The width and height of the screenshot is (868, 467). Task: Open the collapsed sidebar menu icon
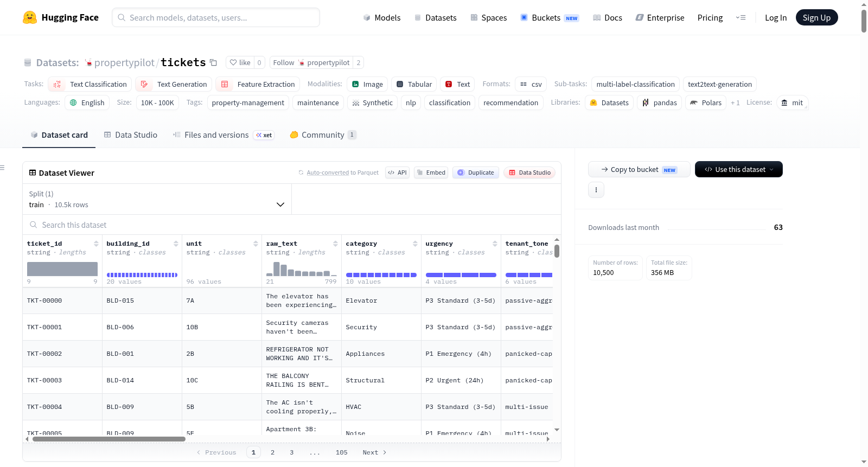pyautogui.click(x=3, y=168)
